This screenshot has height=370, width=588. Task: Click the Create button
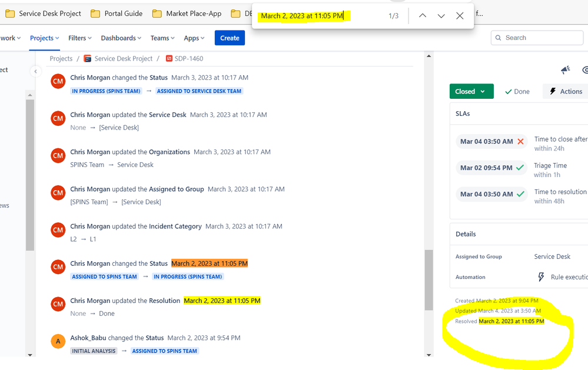tap(230, 38)
